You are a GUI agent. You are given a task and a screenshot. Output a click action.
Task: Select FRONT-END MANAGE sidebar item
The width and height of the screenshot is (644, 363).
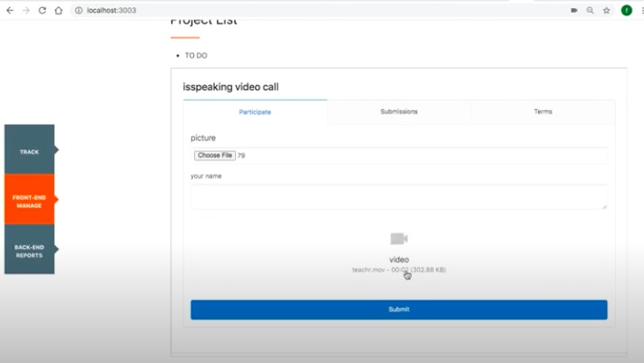[29, 200]
